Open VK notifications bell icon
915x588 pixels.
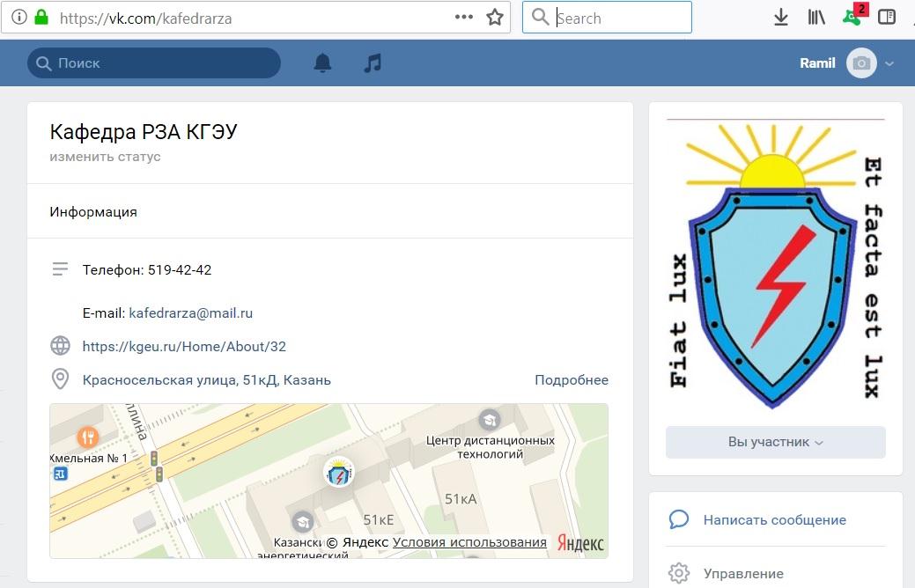323,62
